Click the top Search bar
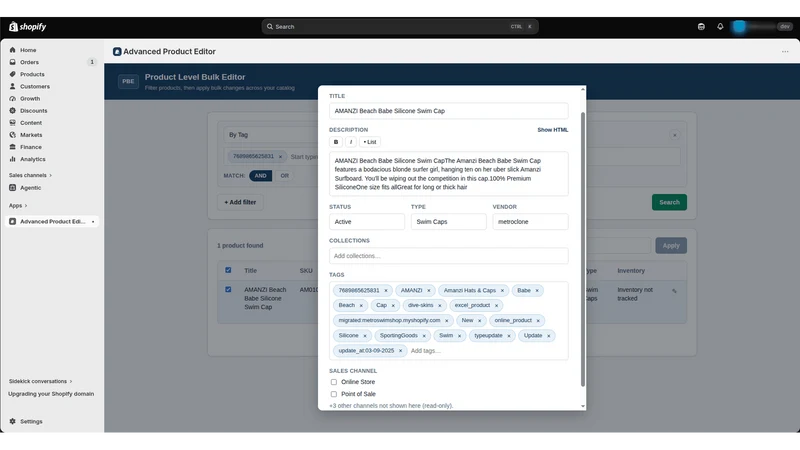800x450 pixels. [400, 27]
